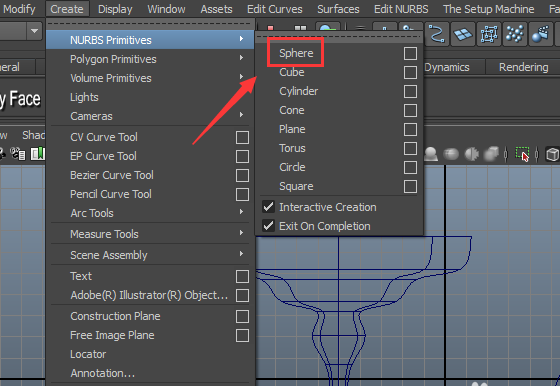Expand the Polygon Primitives submenu
The height and width of the screenshot is (386, 560).
pyautogui.click(x=241, y=57)
